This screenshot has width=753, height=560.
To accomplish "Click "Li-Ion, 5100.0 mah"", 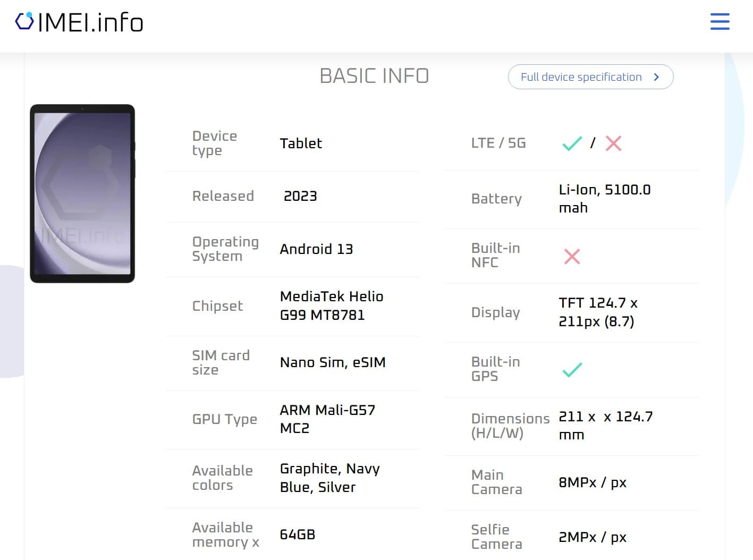I will pos(604,199).
